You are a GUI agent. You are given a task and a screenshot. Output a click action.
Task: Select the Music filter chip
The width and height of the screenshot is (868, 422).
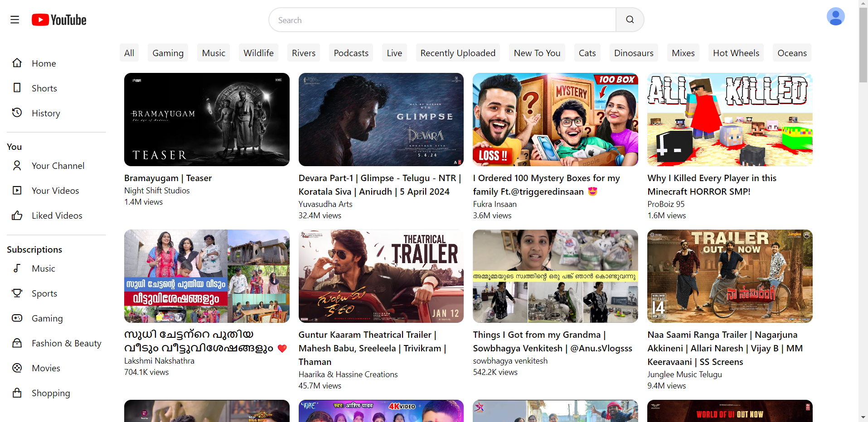tap(213, 53)
